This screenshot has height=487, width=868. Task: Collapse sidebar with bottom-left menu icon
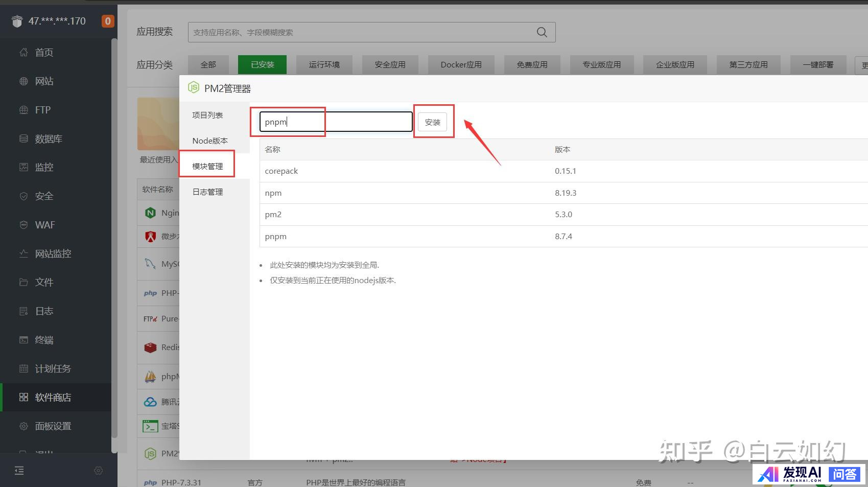click(19, 471)
